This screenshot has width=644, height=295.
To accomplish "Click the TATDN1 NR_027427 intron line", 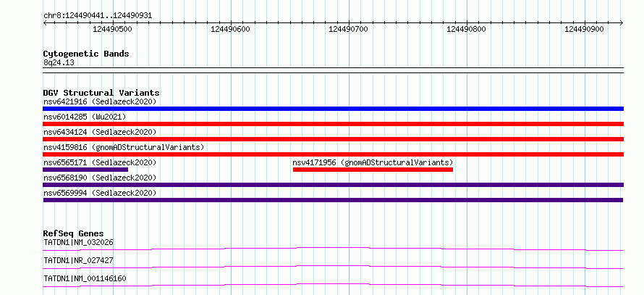I will click(x=333, y=267).
